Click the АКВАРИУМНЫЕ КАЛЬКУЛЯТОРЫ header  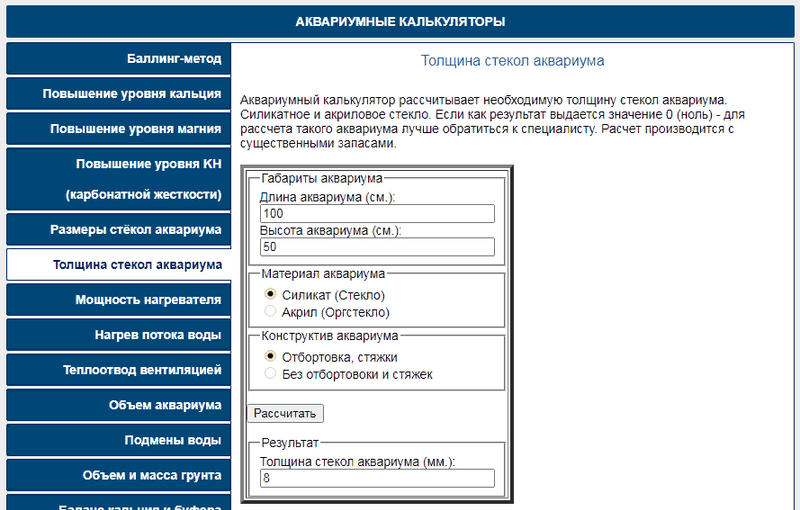click(x=400, y=21)
